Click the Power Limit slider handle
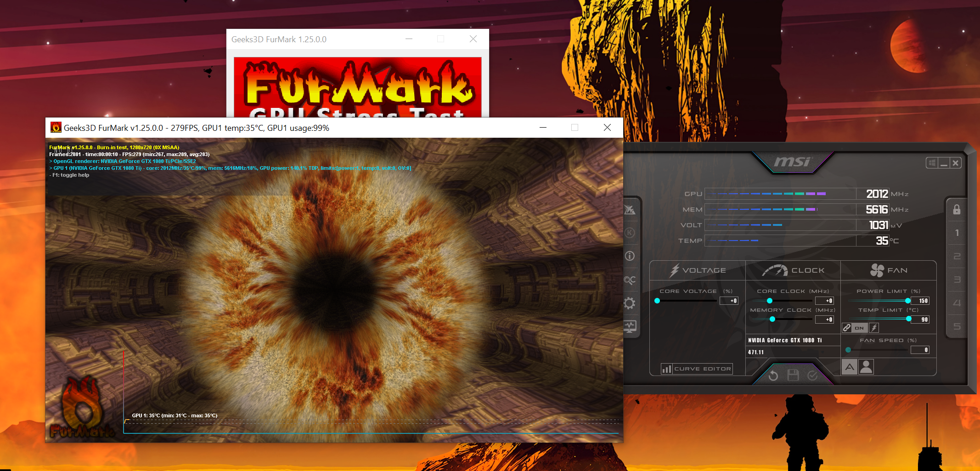980x471 pixels. [x=908, y=301]
